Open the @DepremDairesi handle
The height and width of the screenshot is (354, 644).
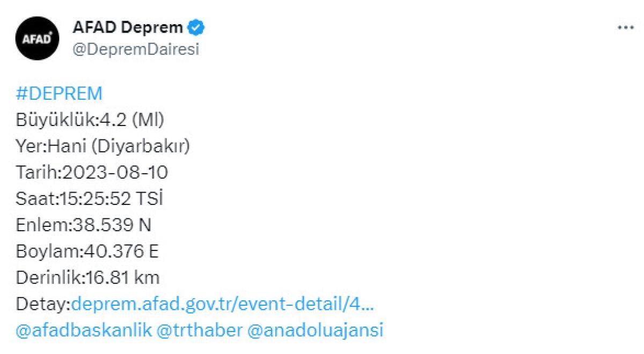pyautogui.click(x=135, y=49)
